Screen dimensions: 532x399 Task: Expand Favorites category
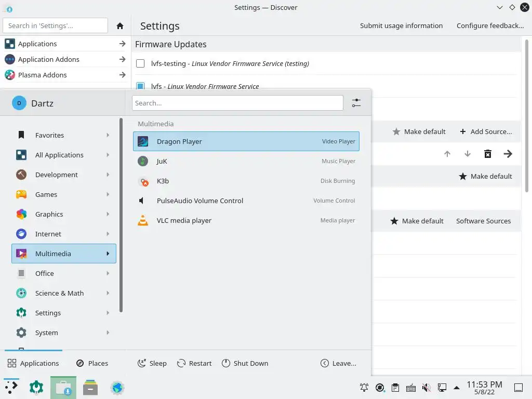[x=64, y=135]
